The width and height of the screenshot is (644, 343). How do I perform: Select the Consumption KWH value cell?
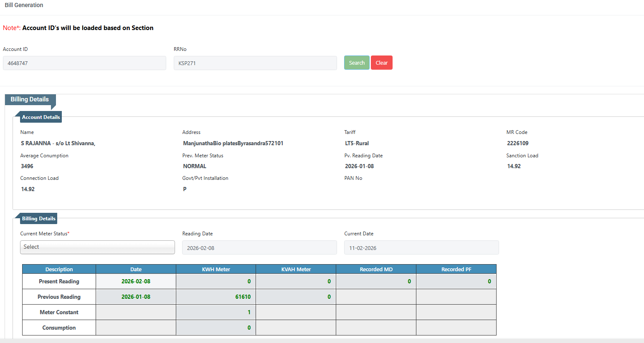coord(216,328)
